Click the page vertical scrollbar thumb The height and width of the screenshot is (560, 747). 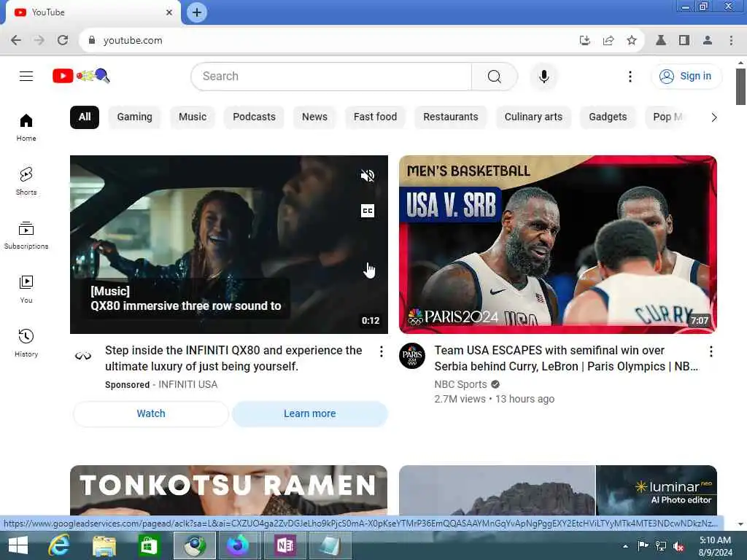pos(740,87)
